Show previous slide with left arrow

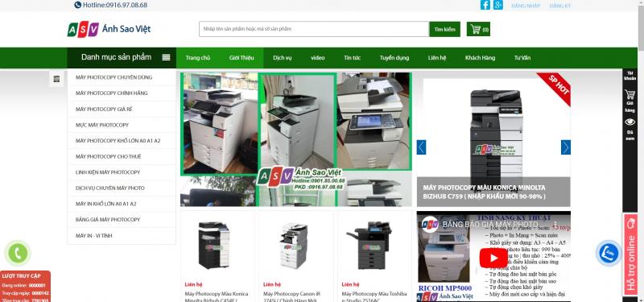pyautogui.click(x=421, y=147)
